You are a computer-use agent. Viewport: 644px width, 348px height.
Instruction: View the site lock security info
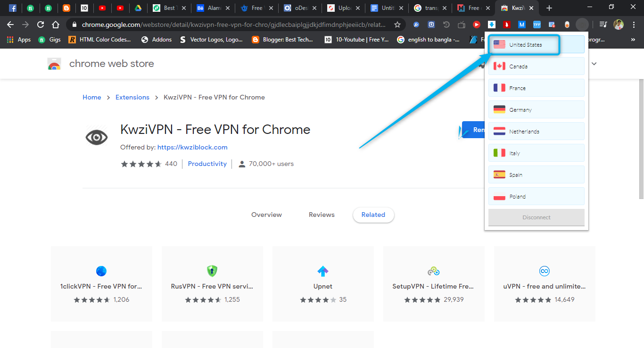[74, 25]
